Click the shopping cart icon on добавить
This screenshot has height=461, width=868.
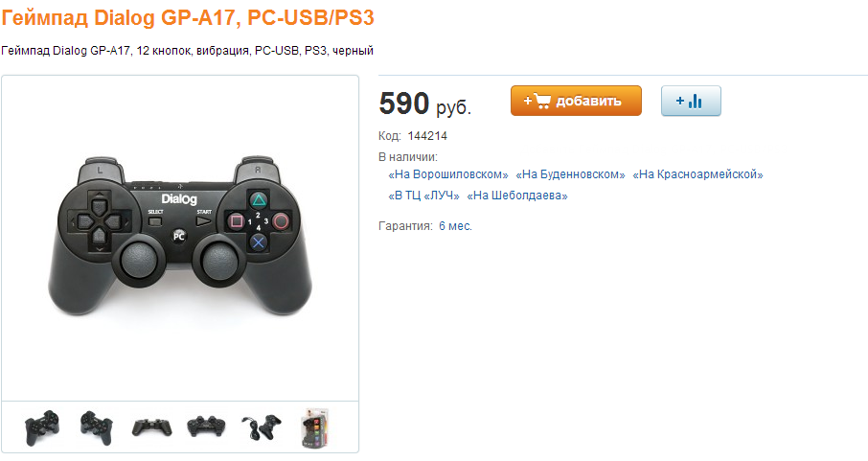click(x=542, y=101)
